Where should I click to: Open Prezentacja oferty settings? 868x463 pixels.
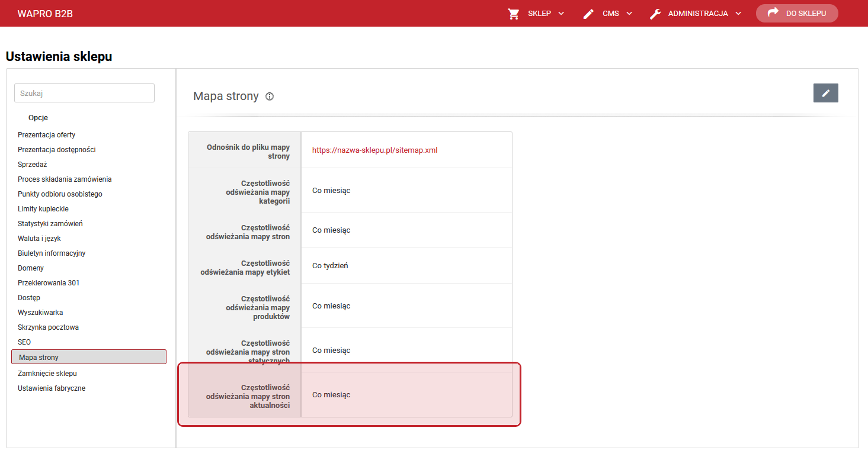[x=46, y=135]
